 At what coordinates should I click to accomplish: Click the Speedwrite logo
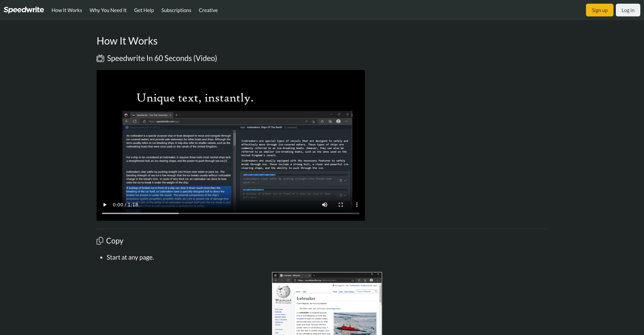coord(24,10)
